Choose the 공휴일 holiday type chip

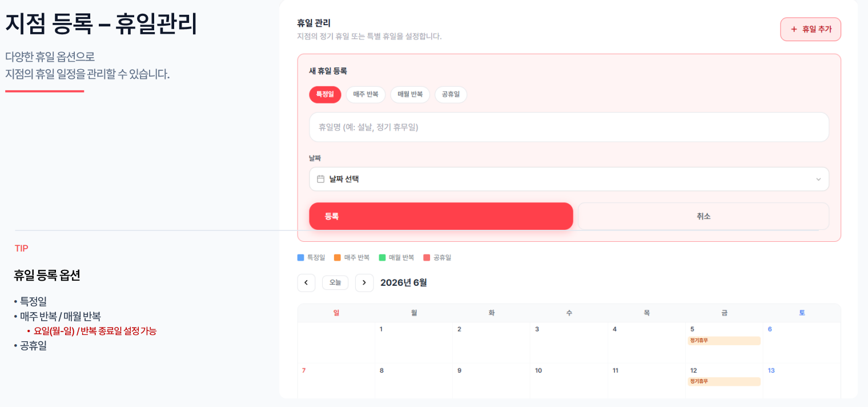click(451, 94)
